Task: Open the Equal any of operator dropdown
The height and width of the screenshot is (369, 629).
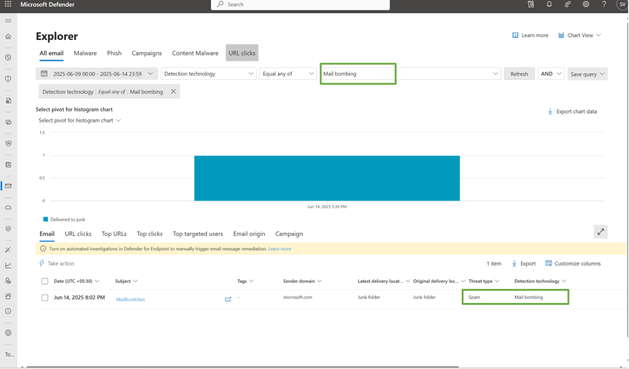Action: tap(288, 74)
